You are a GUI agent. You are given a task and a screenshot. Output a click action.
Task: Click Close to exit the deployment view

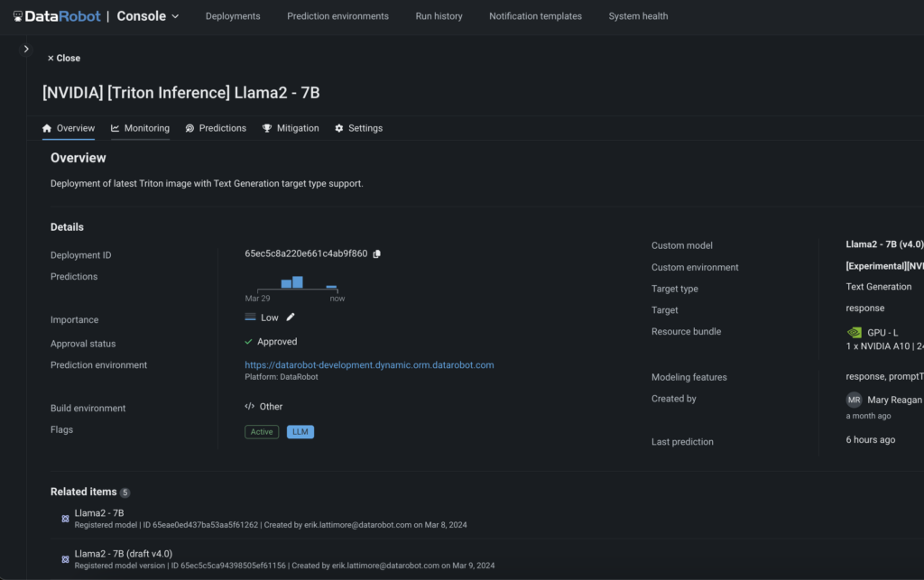(x=63, y=57)
